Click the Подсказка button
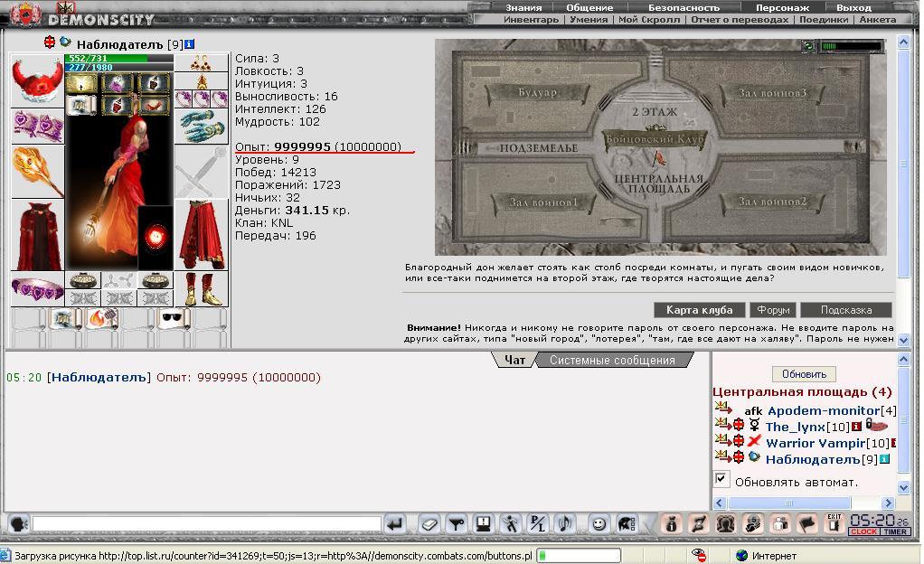 pos(846,310)
